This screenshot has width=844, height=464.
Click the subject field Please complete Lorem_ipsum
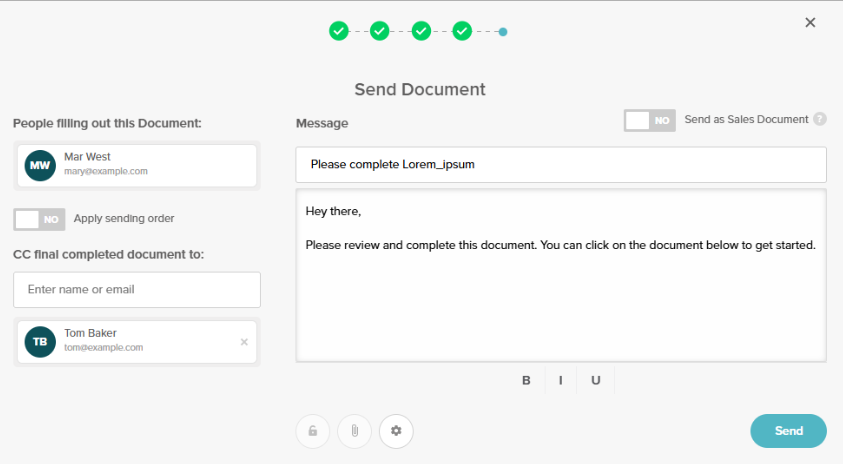coord(561,165)
